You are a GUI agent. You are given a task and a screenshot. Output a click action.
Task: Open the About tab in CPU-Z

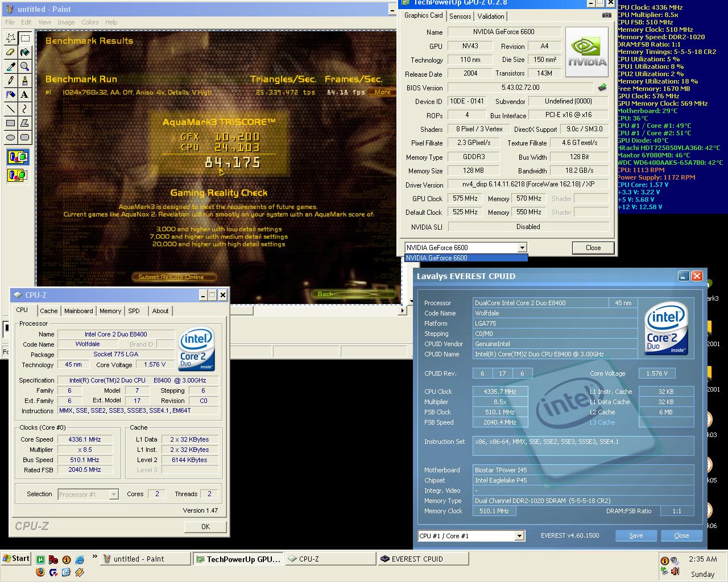(x=160, y=311)
